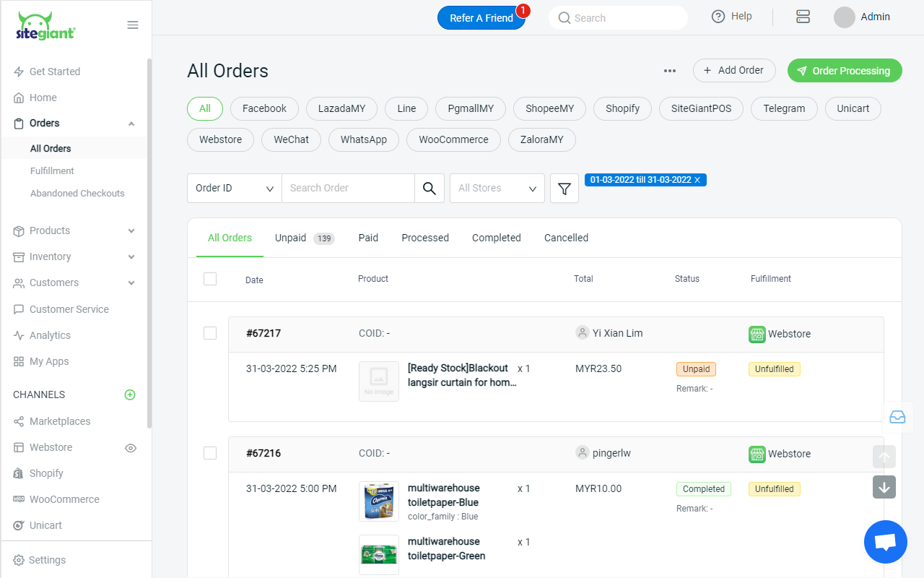Filter by the ShopeeMY channel chip
This screenshot has height=578, width=924.
point(550,108)
